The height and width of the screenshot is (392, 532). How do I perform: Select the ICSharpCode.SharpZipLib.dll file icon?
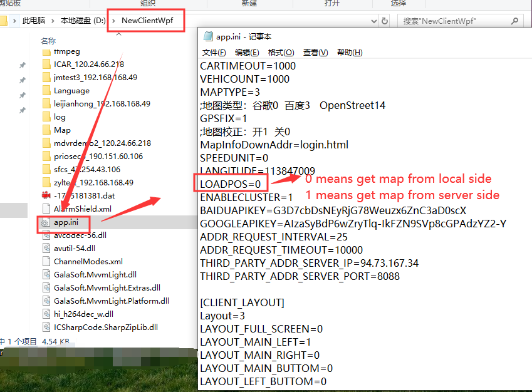(46, 328)
